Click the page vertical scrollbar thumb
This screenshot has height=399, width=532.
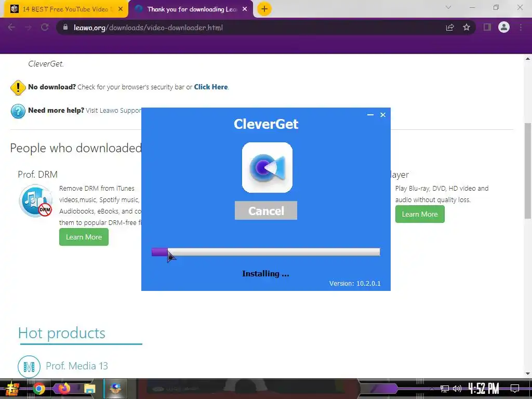(x=528, y=171)
